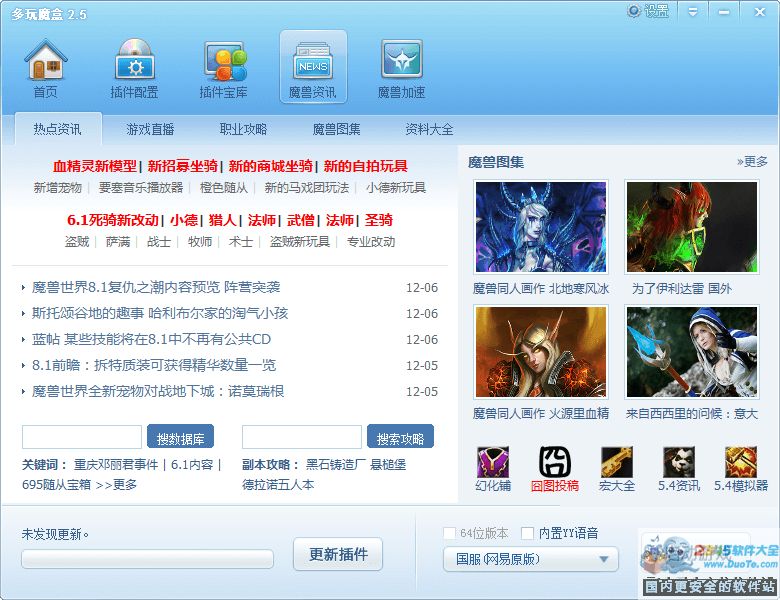
Task: Open news 魔兽世界全新宠物对战地下城
Action: 158,391
